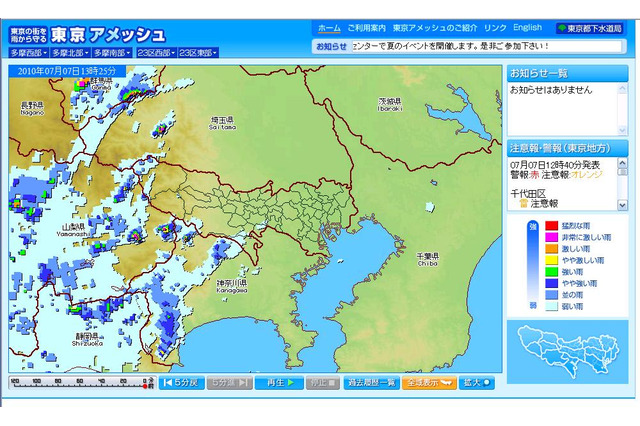Image resolution: width=640 pixels, height=426 pixels.
Task: Open the 過去履歴一覧 history list
Action: [x=371, y=383]
